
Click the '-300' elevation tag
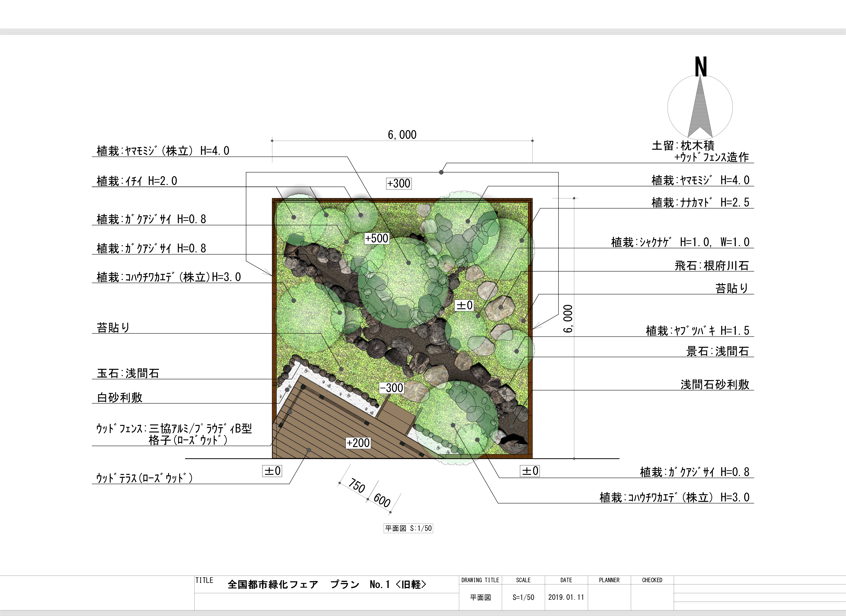click(x=391, y=388)
